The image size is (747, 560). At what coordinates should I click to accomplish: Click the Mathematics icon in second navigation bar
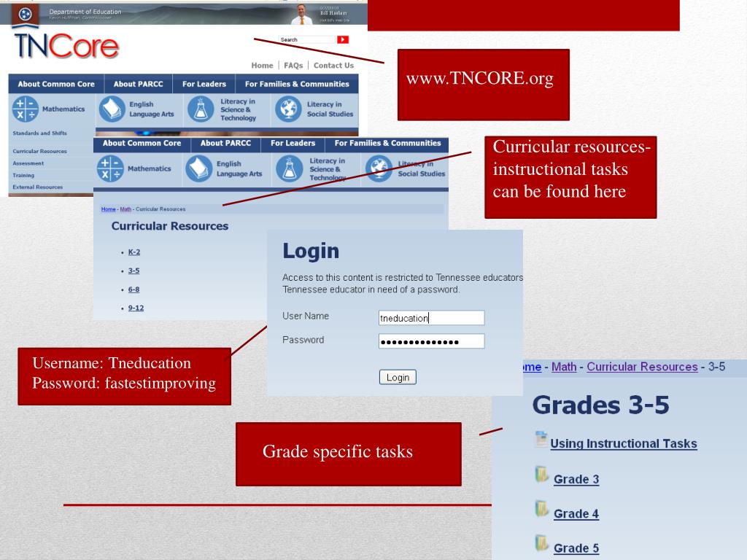point(110,168)
